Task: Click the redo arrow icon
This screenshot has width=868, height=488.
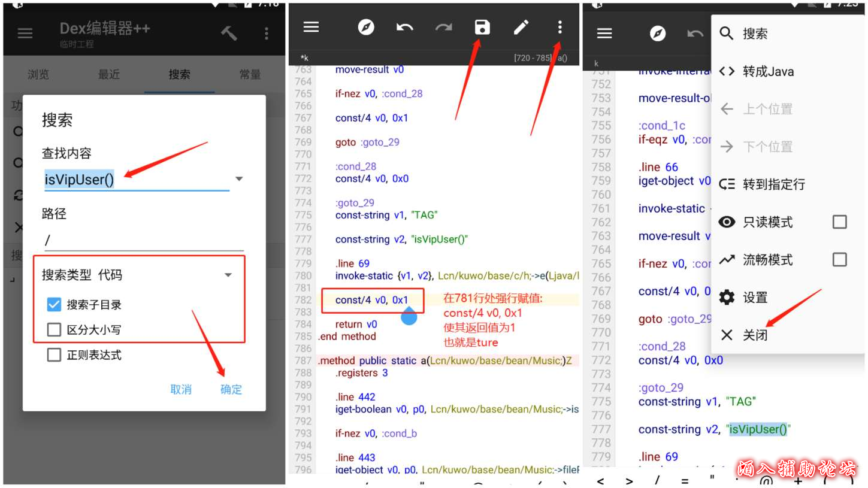Action: [443, 27]
